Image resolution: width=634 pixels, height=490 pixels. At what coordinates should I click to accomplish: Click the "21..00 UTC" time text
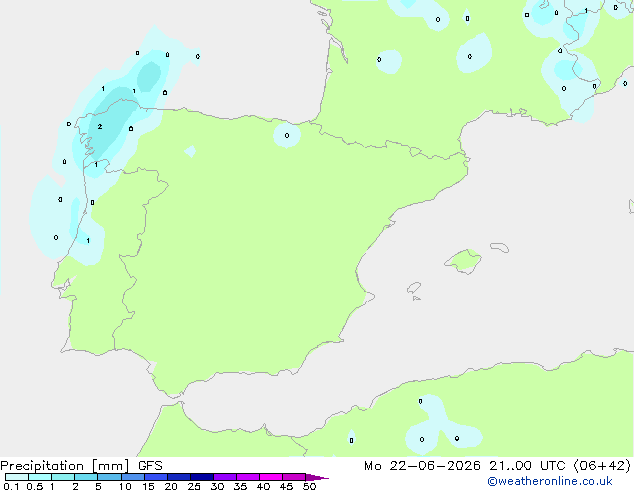coord(526,466)
